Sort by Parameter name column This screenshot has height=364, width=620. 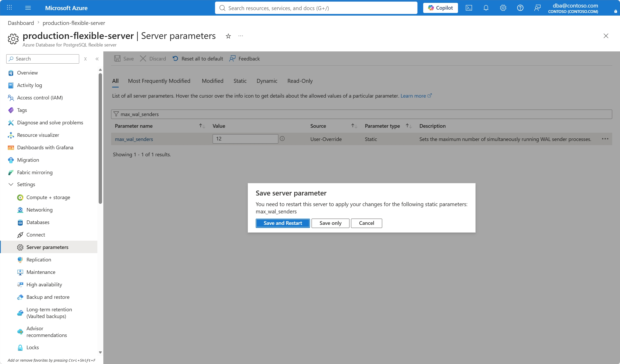(x=202, y=126)
